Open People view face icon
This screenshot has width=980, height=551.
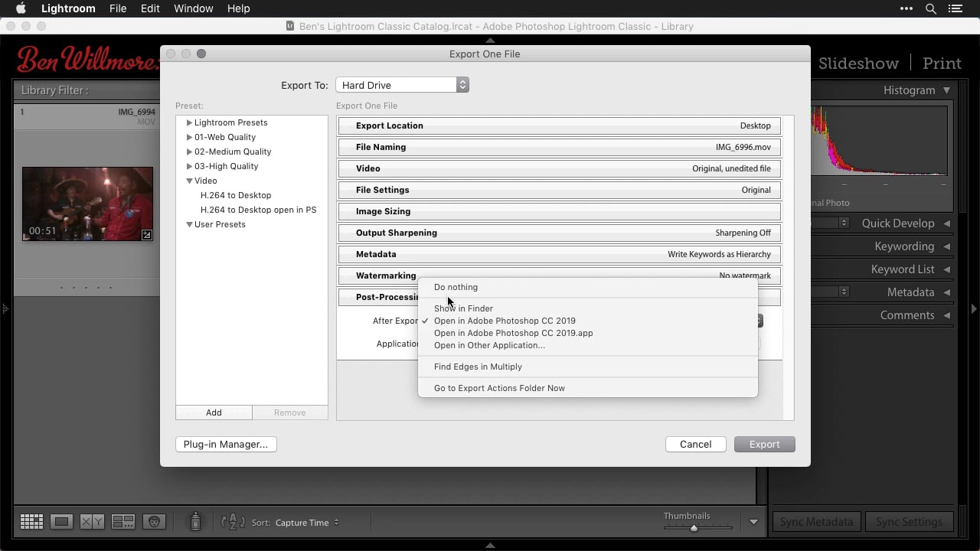point(154,522)
